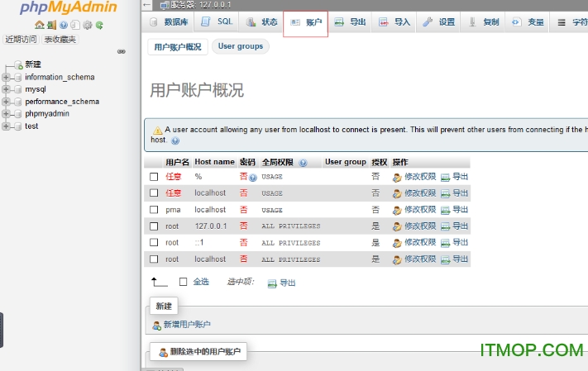588x371 pixels.
Task: Tick the checkbox for root ::1
Action: (154, 242)
